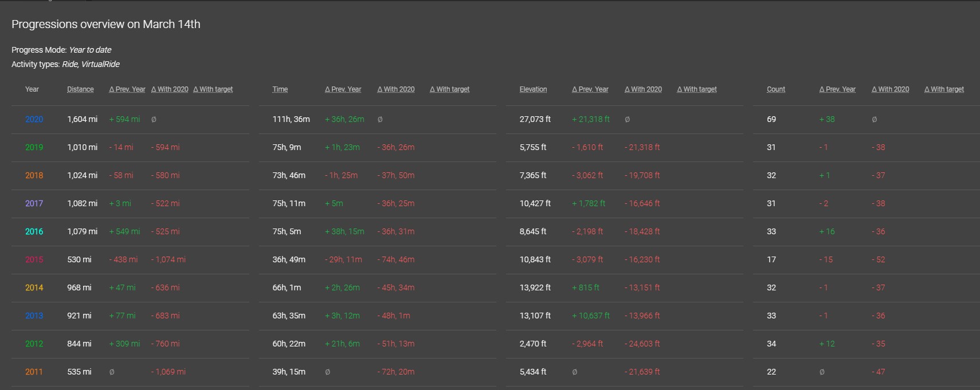Screen dimensions: 980x390
Task: Click the Distance column header
Action: [x=80, y=89]
